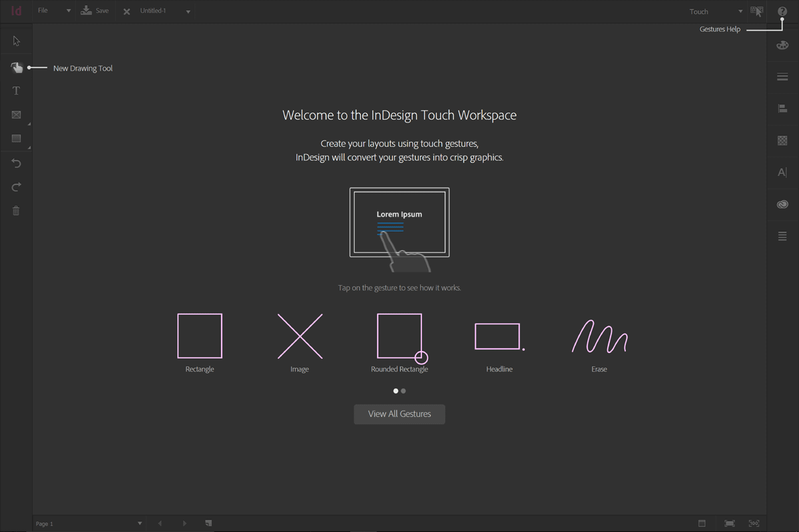Open the paragraph lines panel

[782, 236]
